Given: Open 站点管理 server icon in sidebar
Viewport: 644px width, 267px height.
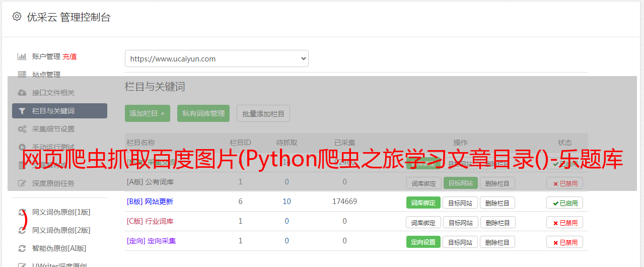Looking at the screenshot, I should click(22, 75).
